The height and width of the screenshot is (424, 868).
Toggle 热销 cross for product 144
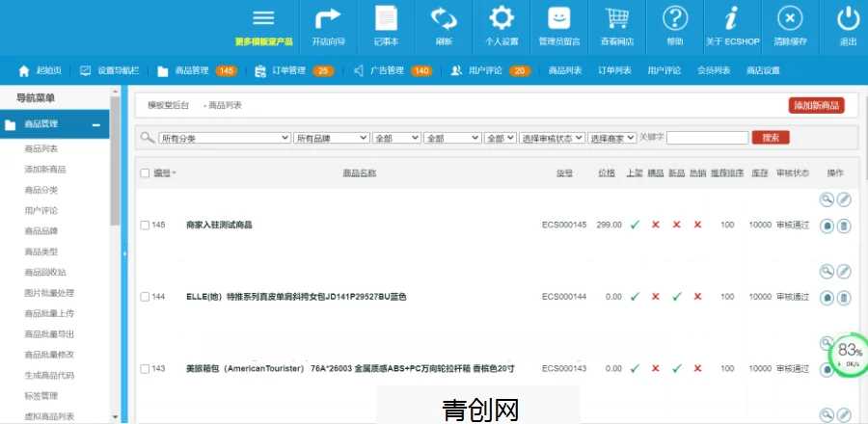pyautogui.click(x=698, y=297)
